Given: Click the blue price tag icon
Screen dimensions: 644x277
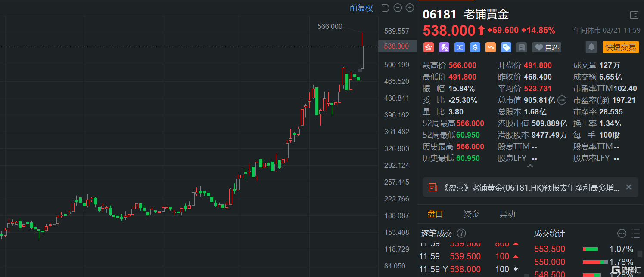Looking at the screenshot, I should tap(506, 47).
